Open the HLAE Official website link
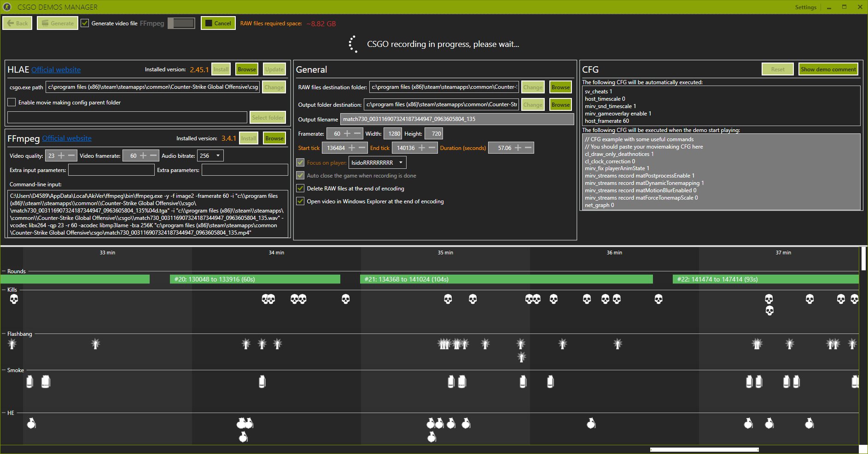 pyautogui.click(x=56, y=70)
